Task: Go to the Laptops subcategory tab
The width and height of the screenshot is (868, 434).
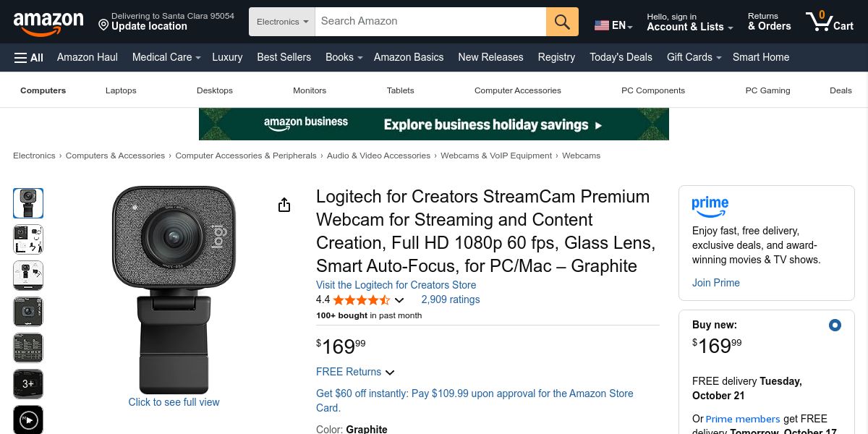Action: point(121,90)
